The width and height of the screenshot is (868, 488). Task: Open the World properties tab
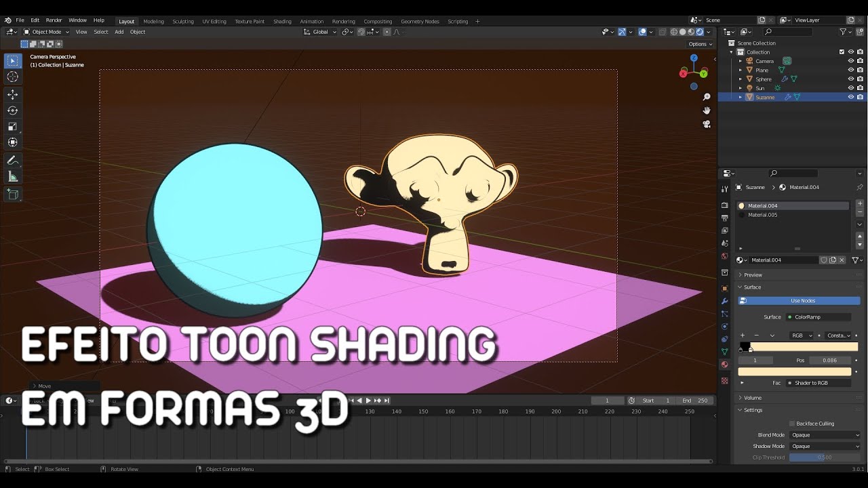724,256
